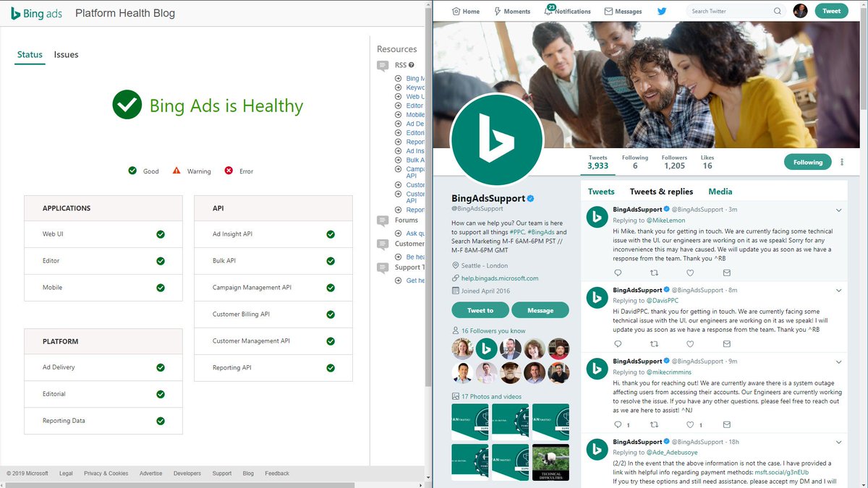Retweet the reply to @MikeLemon
This screenshot has height=488, width=868.
[x=654, y=273]
